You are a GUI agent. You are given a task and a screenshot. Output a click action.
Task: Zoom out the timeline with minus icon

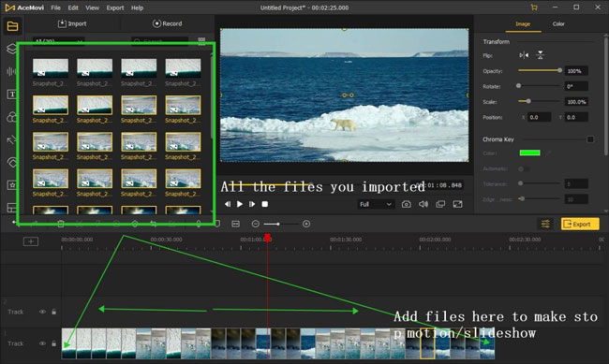255,224
